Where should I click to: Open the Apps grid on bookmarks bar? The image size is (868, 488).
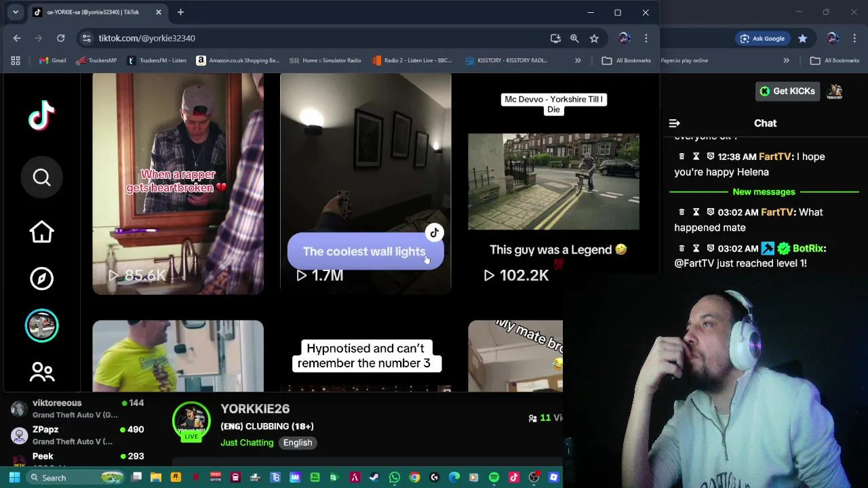(x=16, y=60)
